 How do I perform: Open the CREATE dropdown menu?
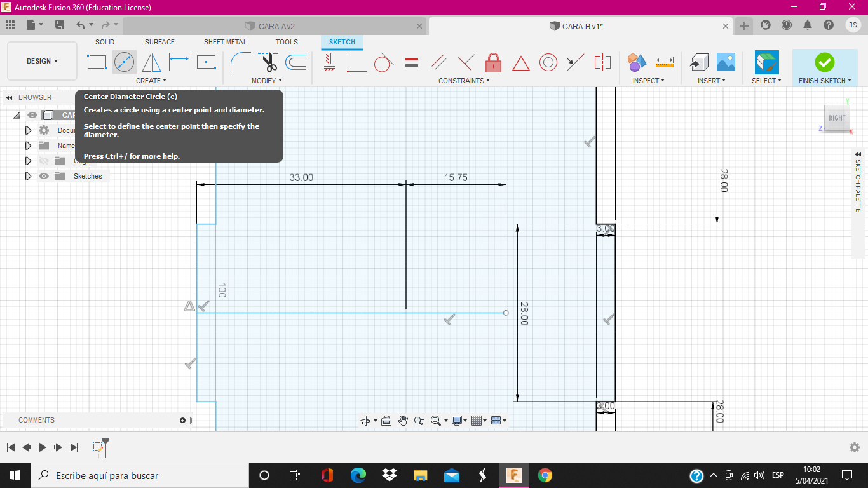[151, 81]
